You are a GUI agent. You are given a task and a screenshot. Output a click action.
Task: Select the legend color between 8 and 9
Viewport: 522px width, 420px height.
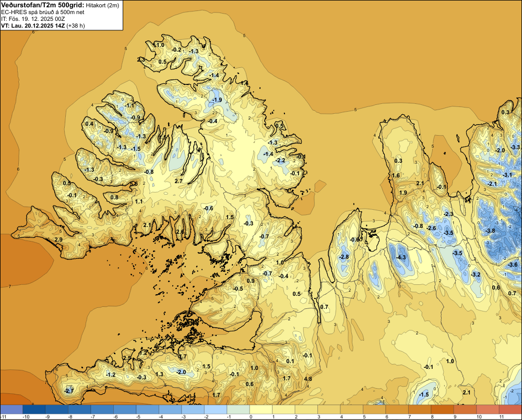[443, 410]
